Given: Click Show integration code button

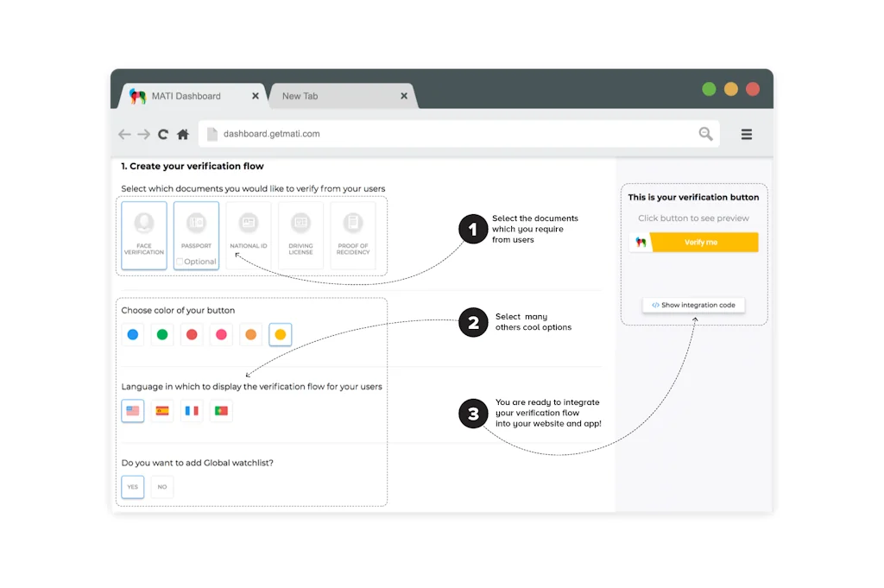Looking at the screenshot, I should 693,305.
